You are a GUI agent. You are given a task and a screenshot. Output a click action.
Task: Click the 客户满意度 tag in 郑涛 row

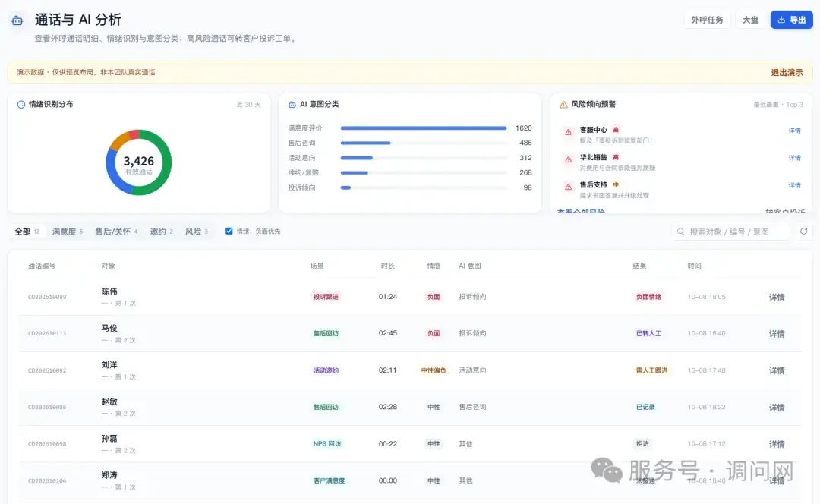pos(329,480)
